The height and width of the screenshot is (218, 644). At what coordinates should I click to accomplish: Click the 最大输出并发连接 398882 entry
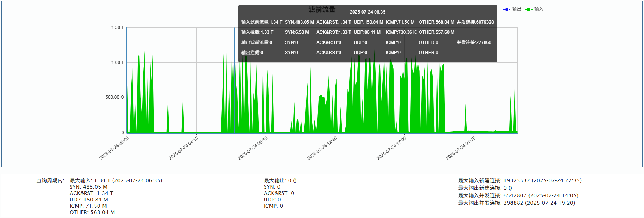point(516,203)
